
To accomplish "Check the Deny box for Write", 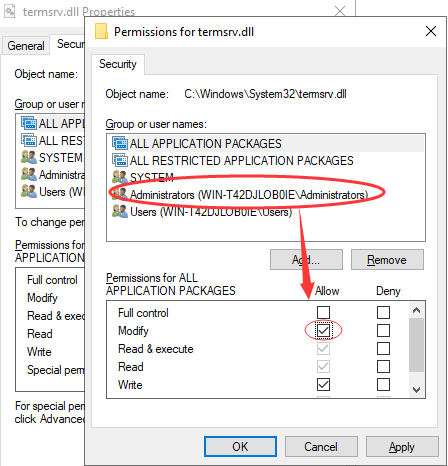I will 383,384.
